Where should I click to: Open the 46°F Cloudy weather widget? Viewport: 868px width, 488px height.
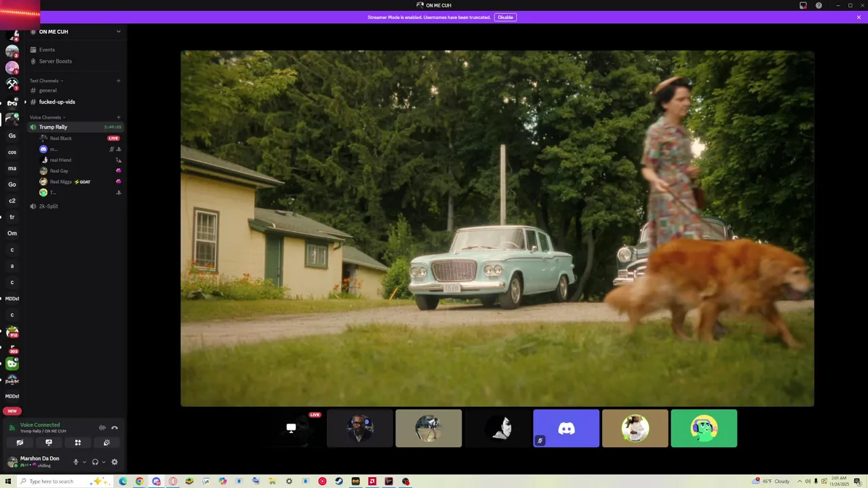[x=771, y=481]
